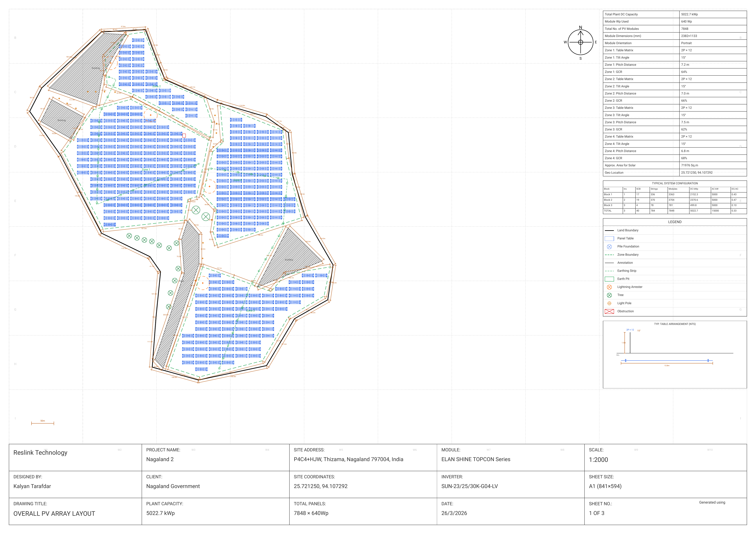Image resolution: width=756 pixels, height=534 pixels.
Task: Click the Lightning Arrester legend symbol
Action: tap(609, 287)
